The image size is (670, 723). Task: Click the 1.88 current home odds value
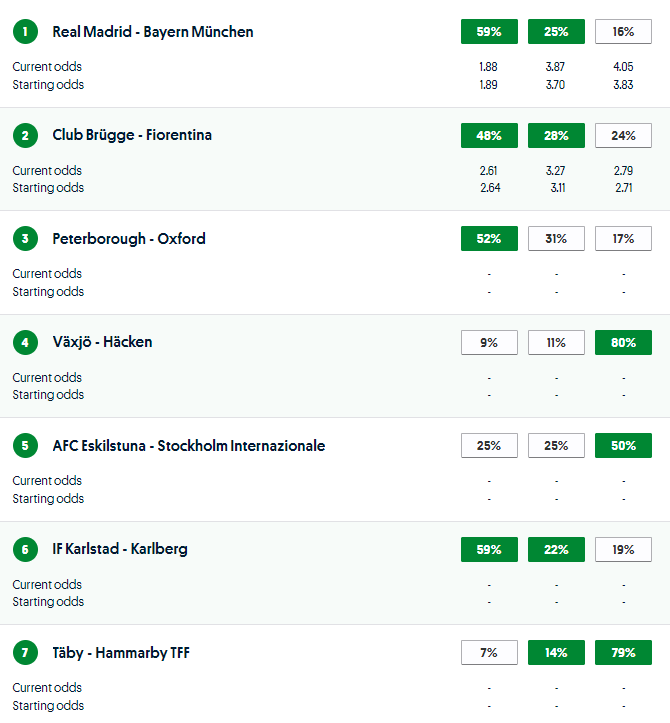489,67
